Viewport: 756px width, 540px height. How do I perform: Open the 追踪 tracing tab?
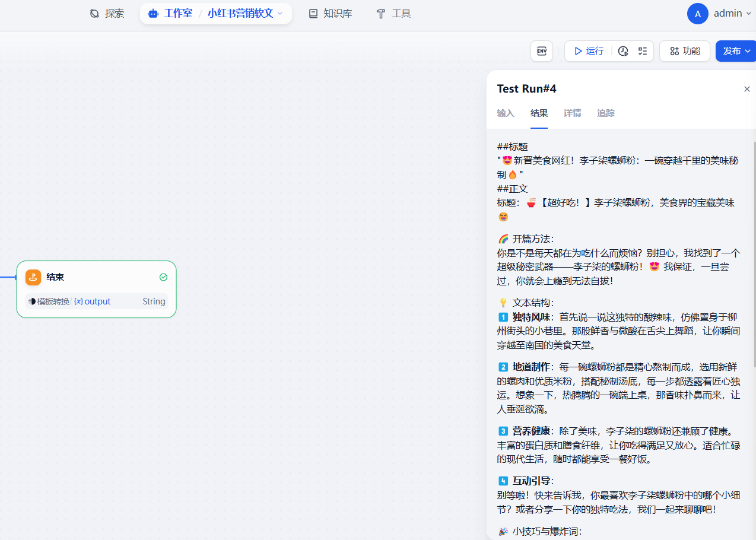605,113
